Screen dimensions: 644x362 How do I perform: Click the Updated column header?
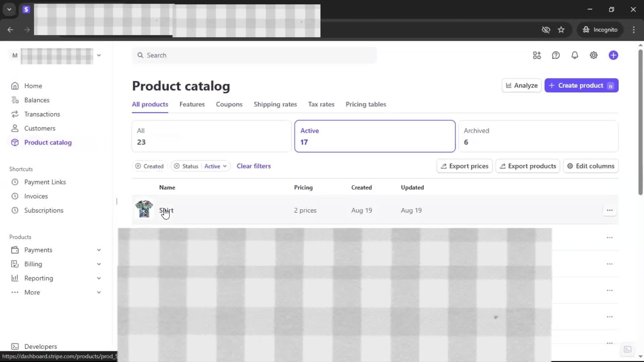412,187
